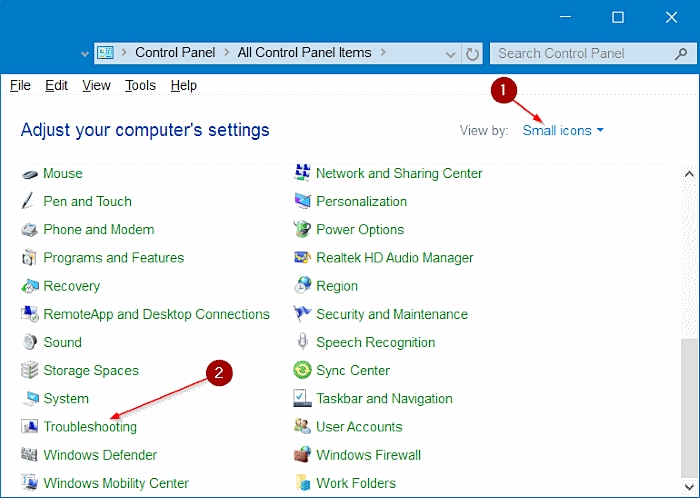Open the Programs and Features link
The width and height of the screenshot is (700, 498).
click(x=113, y=258)
